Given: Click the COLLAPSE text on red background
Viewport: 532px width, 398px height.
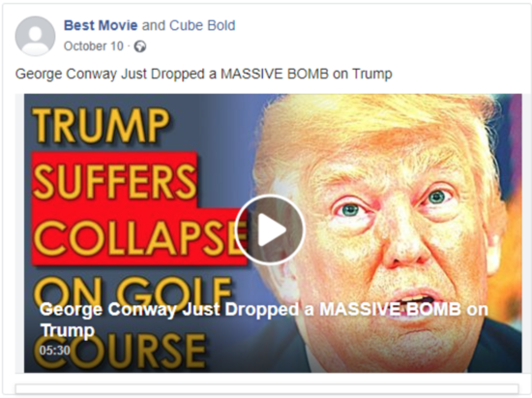Looking at the screenshot, I should coord(139,236).
